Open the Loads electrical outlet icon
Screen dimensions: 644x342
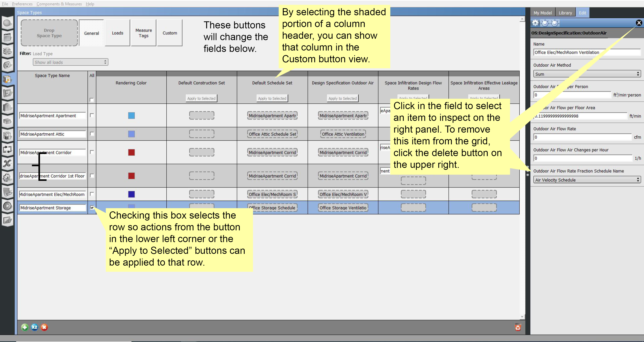[x=7, y=65]
